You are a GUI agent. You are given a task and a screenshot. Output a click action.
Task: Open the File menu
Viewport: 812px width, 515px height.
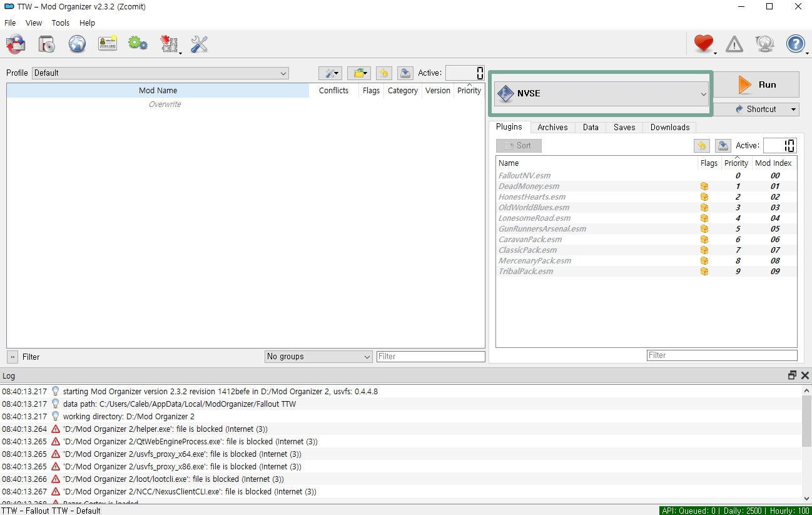pyautogui.click(x=10, y=23)
